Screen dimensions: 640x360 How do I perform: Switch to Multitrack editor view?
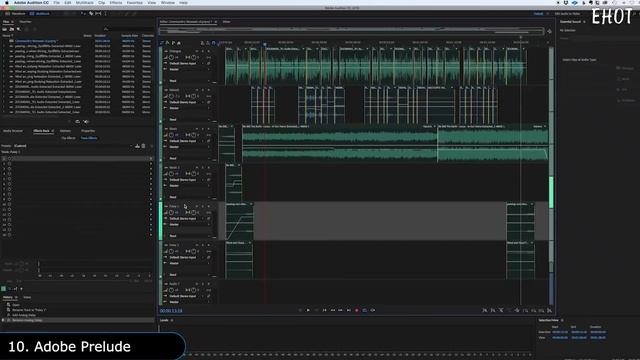click(x=40, y=13)
